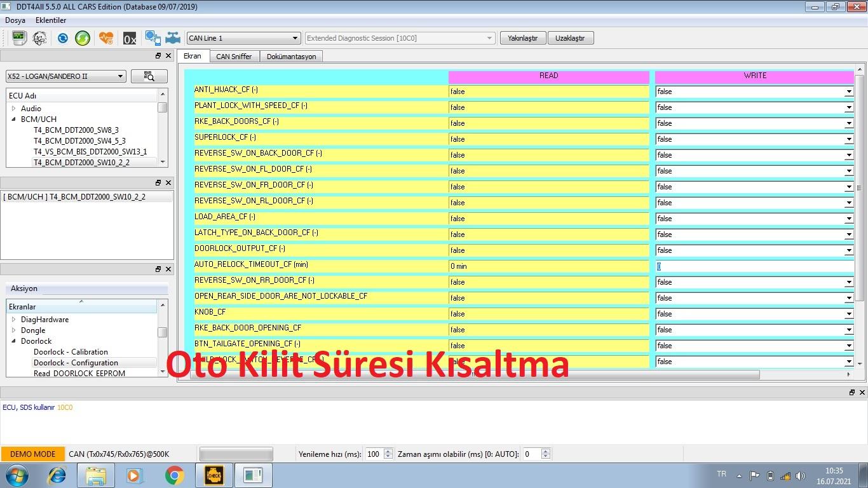Click the QR scan search button
The height and width of the screenshot is (488, 868).
point(149,76)
